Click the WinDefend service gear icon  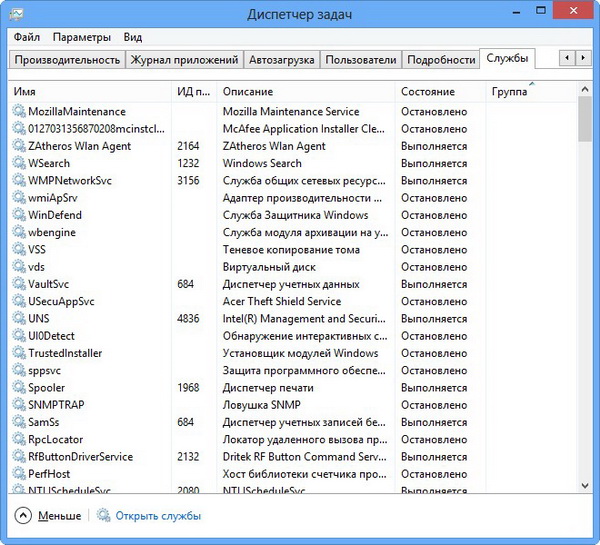point(19,215)
